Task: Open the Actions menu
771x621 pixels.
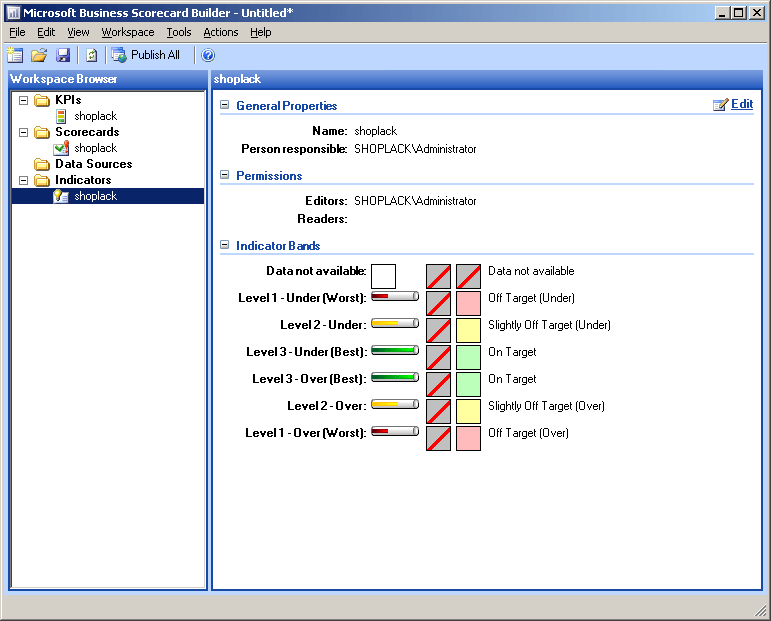Action: 221,32
